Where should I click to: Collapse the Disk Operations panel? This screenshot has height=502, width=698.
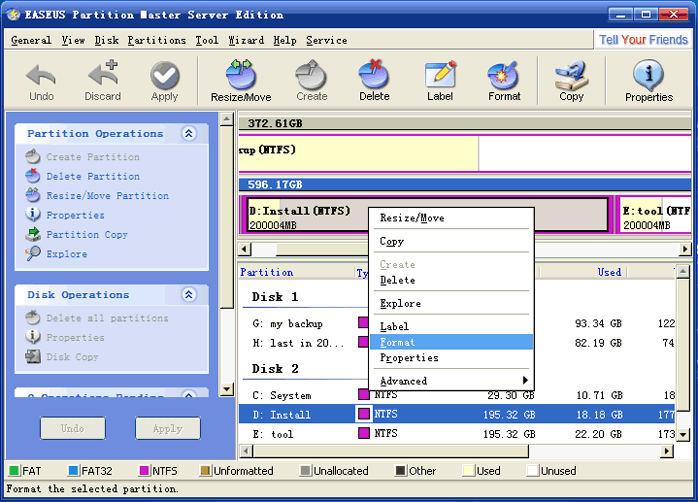pos(189,295)
